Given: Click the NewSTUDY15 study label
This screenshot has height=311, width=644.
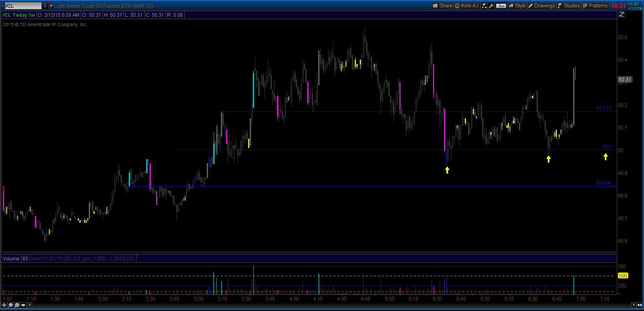Looking at the screenshot, I should coord(78,259).
